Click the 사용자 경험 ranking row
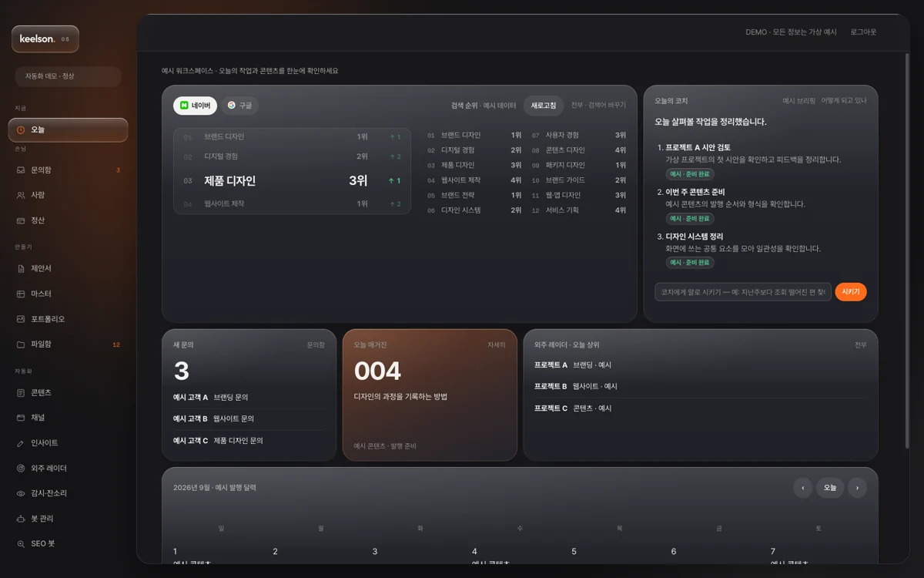 (579, 136)
